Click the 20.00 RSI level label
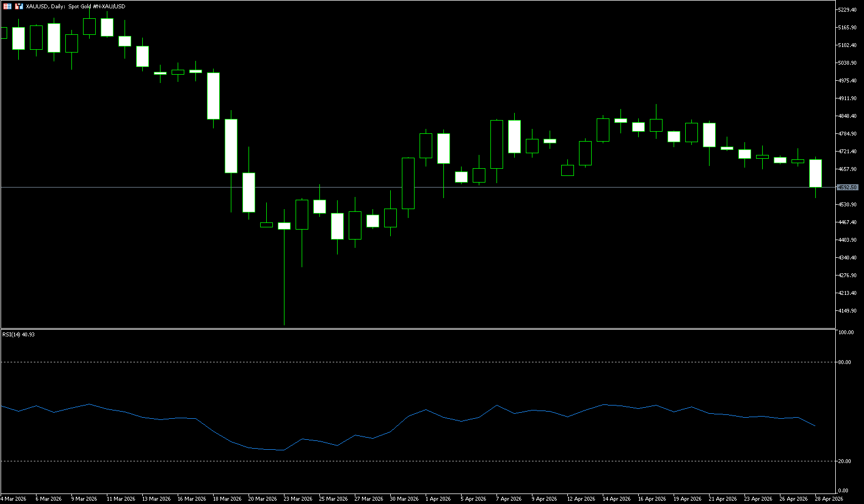Image resolution: width=864 pixels, height=504 pixels. 845,461
